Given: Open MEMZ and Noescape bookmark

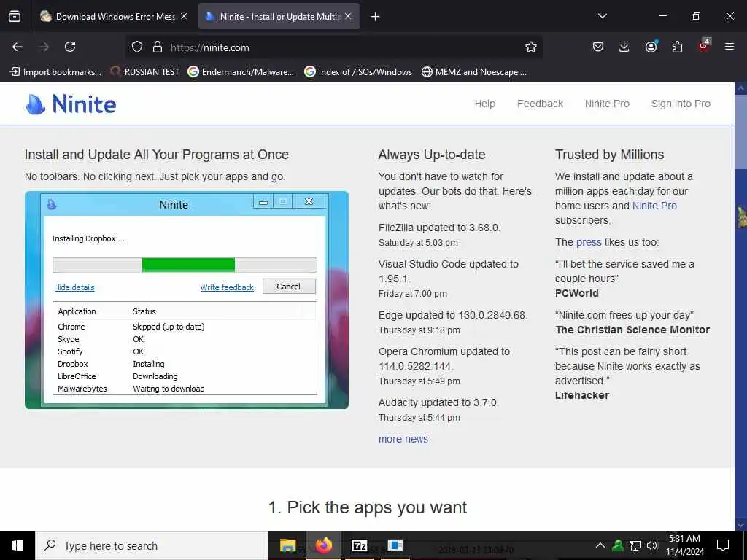Looking at the screenshot, I should point(474,72).
